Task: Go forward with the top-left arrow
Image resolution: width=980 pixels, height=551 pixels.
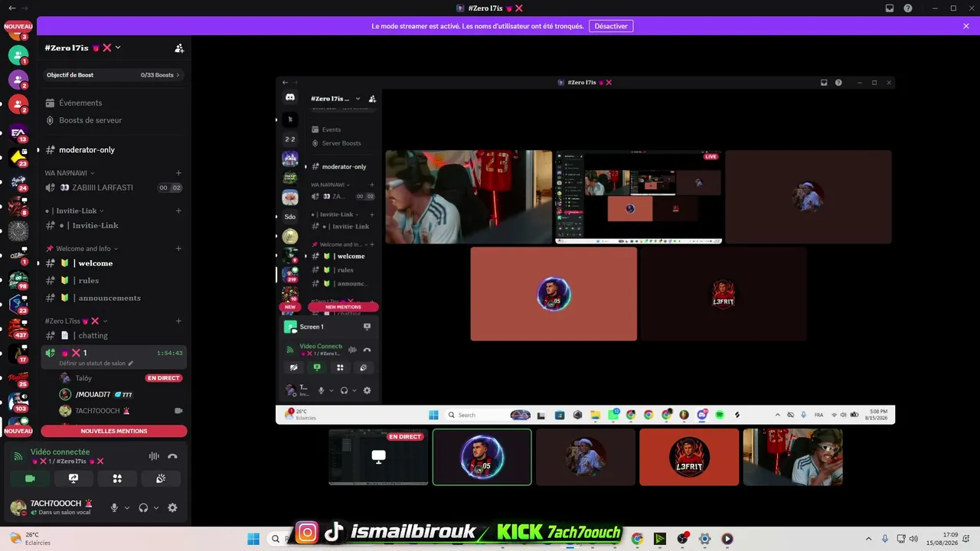Action: [x=25, y=8]
